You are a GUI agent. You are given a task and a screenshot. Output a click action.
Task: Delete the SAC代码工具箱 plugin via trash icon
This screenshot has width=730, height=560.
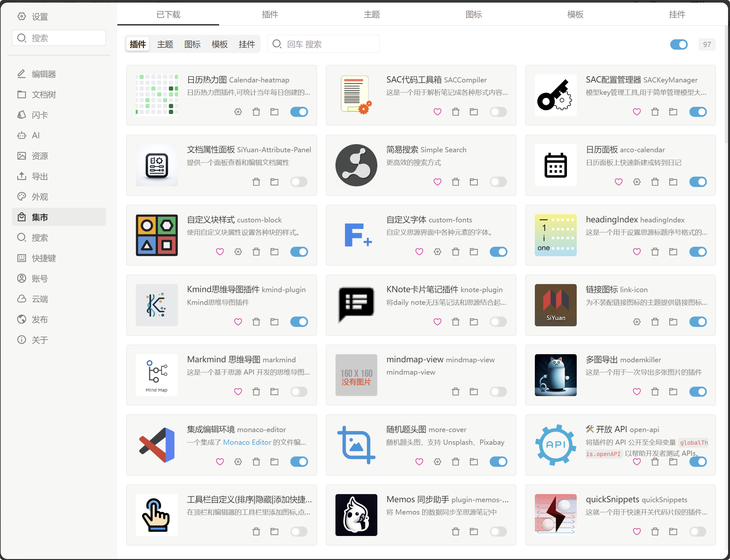455,112
